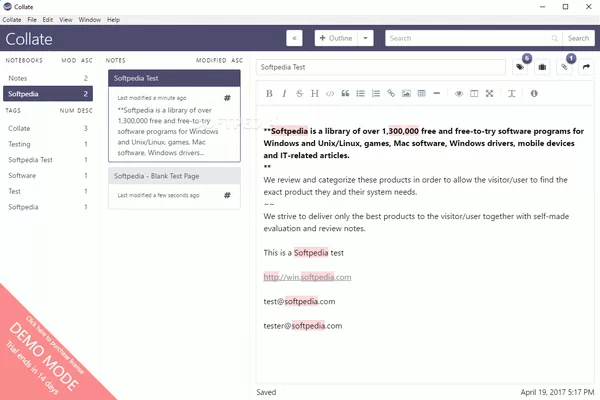Open the tags icon for this note
This screenshot has height=400, width=600.
click(520, 67)
